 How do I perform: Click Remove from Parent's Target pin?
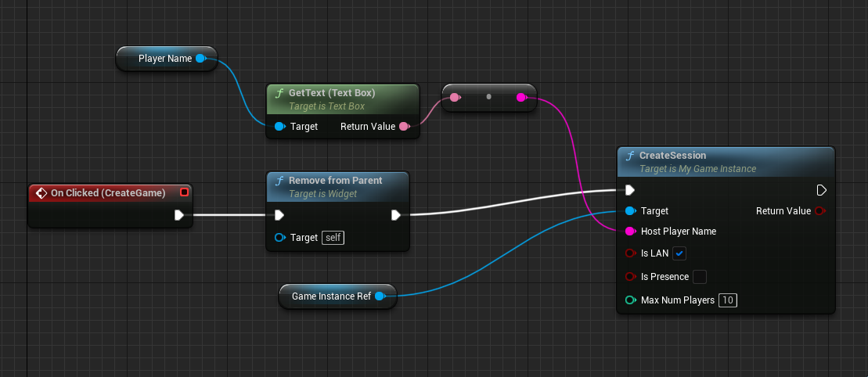(x=281, y=238)
